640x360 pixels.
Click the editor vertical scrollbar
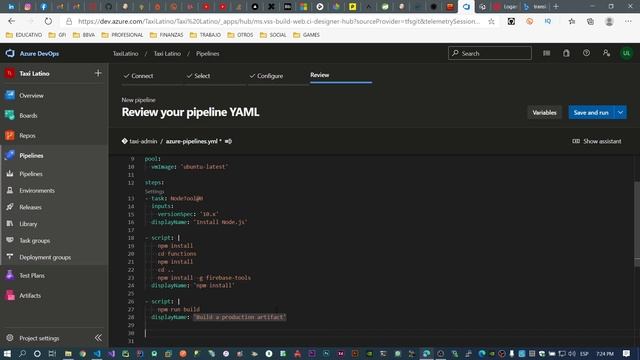coord(637,224)
